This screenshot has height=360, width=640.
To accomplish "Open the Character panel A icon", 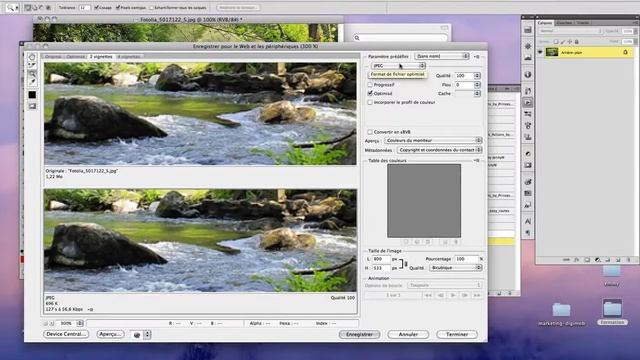I will [x=528, y=221].
